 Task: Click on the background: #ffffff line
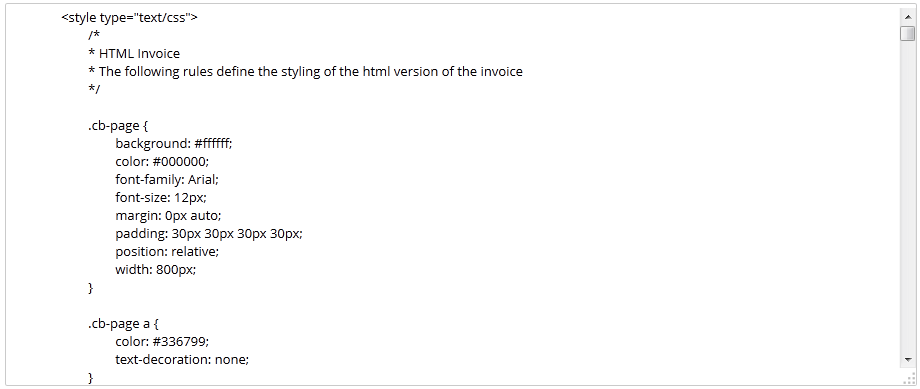pyautogui.click(x=174, y=144)
